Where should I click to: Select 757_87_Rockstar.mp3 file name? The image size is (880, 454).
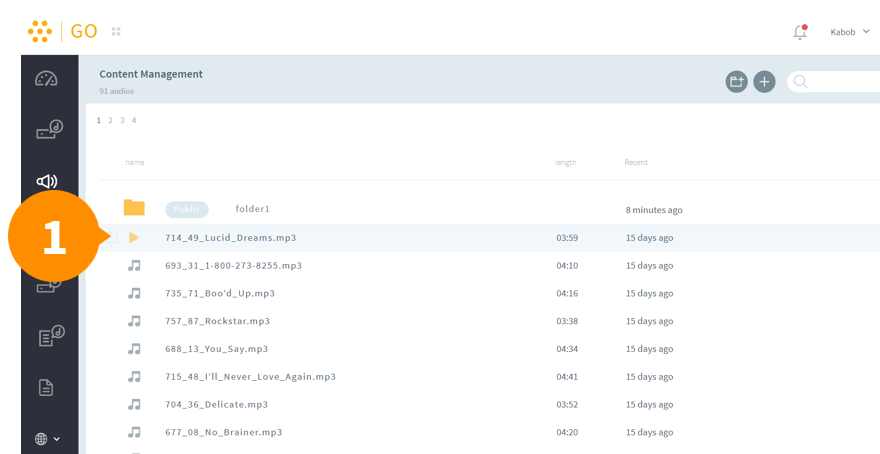click(x=218, y=321)
